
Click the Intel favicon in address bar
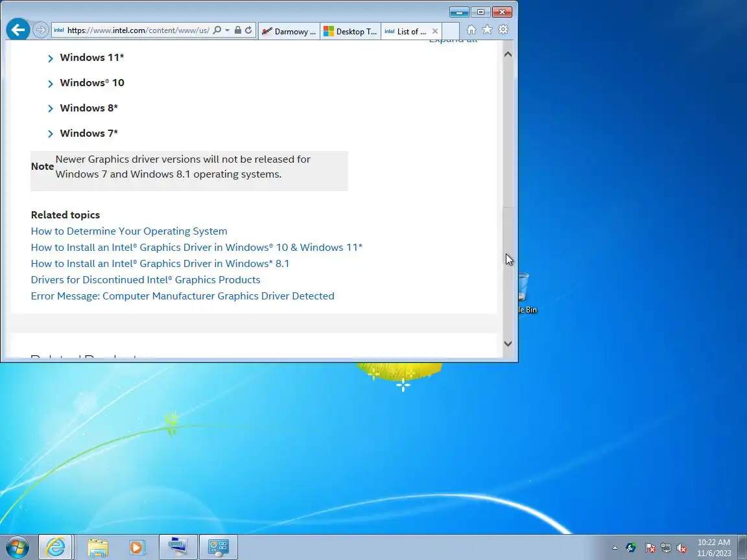click(x=58, y=30)
